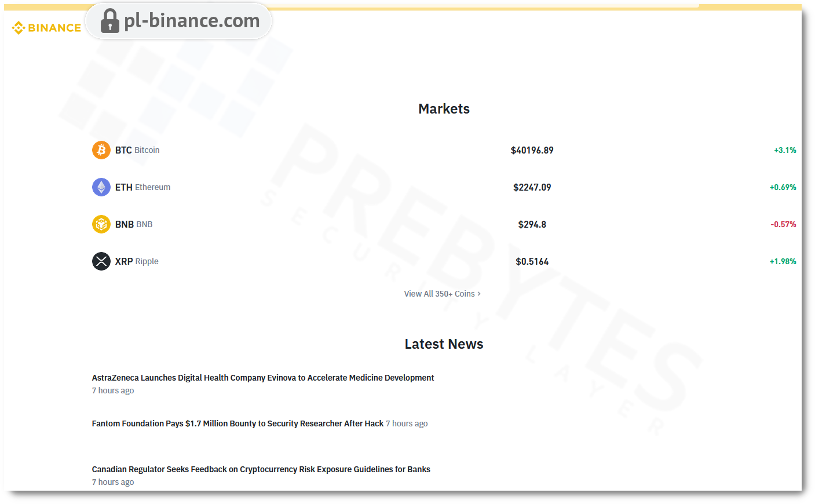Click the timestamp under the Canadian Regulator article
815x504 pixels.
click(113, 482)
